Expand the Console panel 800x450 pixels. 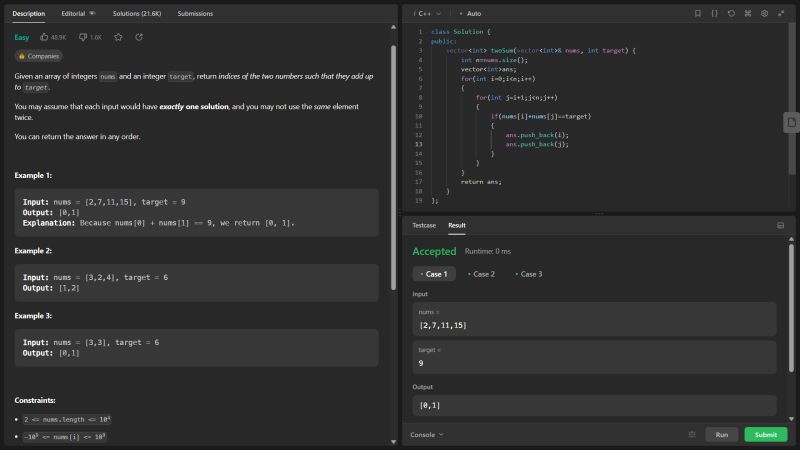click(427, 434)
